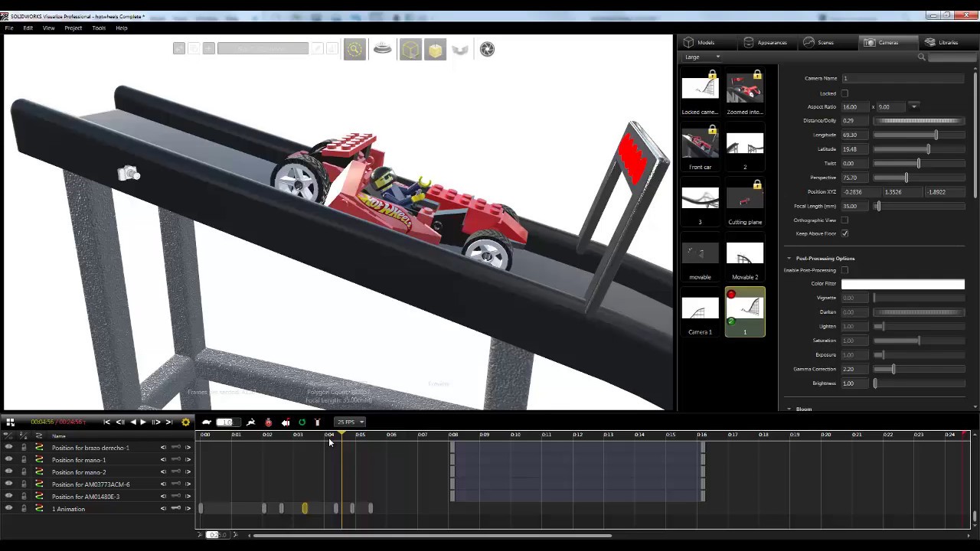Jump to the end of the timeline
The height and width of the screenshot is (551, 980).
coord(169,422)
